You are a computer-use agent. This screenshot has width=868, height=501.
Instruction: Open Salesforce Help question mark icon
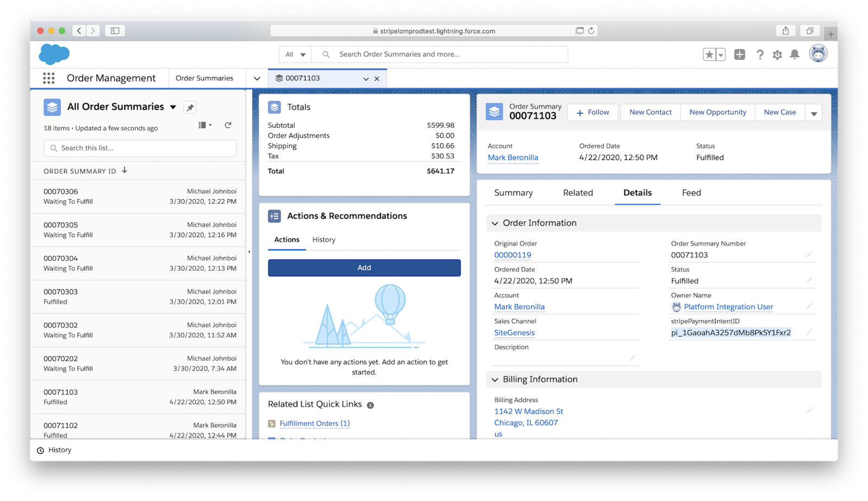(x=759, y=54)
